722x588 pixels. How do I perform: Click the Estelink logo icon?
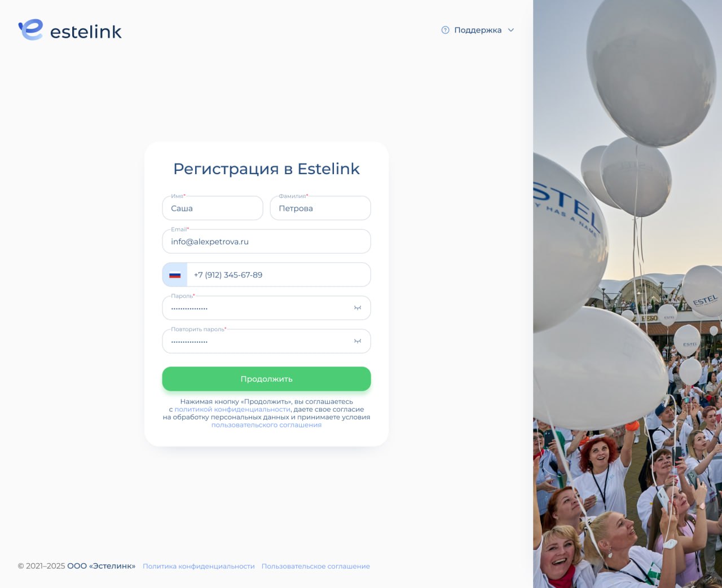pos(31,30)
